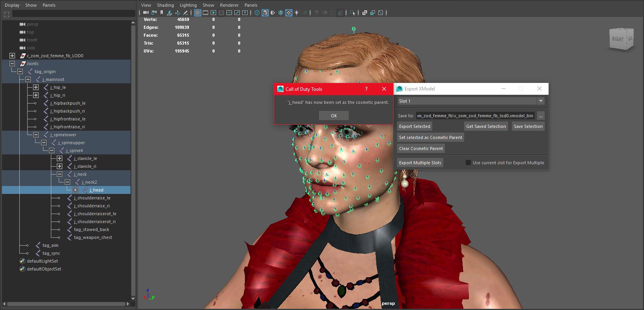Click the Save Selection button
Viewport: 644px width, 310px height.
(x=528, y=126)
